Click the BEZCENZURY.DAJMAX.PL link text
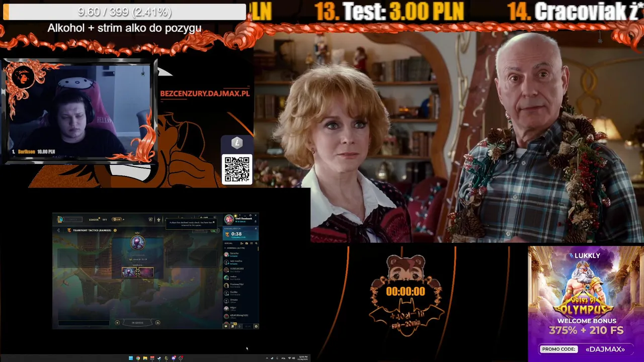Image resolution: width=644 pixels, height=362 pixels. [x=205, y=94]
